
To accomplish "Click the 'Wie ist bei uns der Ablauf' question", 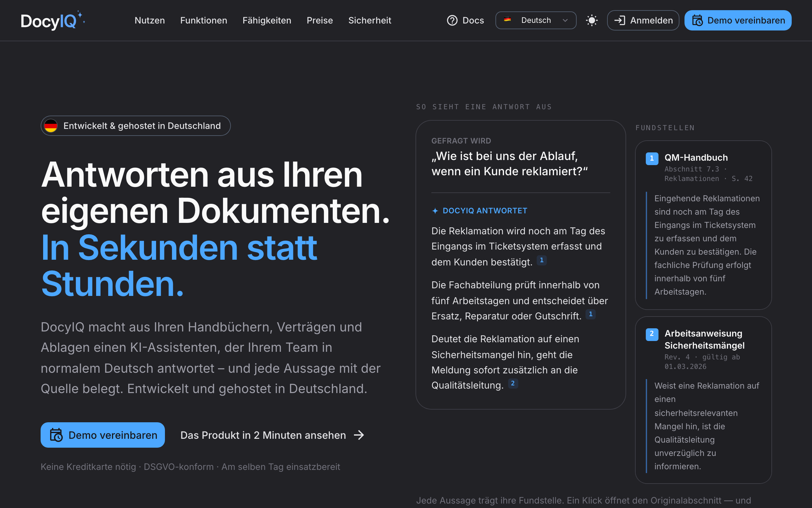I will point(509,164).
